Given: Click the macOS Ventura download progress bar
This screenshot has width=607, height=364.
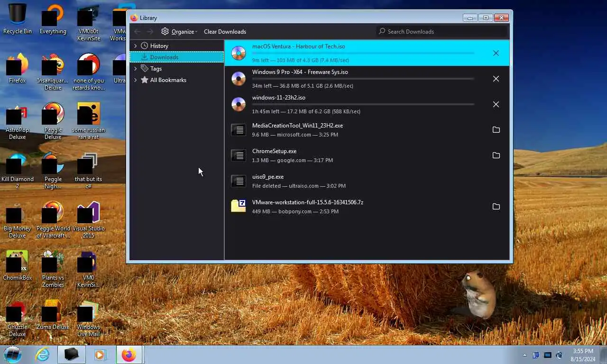Looking at the screenshot, I should (363, 53).
